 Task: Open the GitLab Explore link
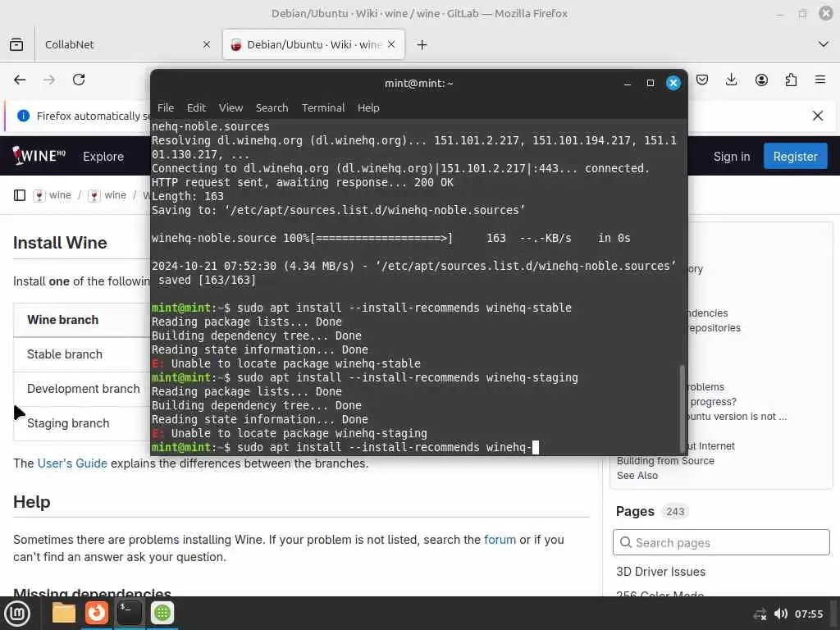click(x=103, y=157)
